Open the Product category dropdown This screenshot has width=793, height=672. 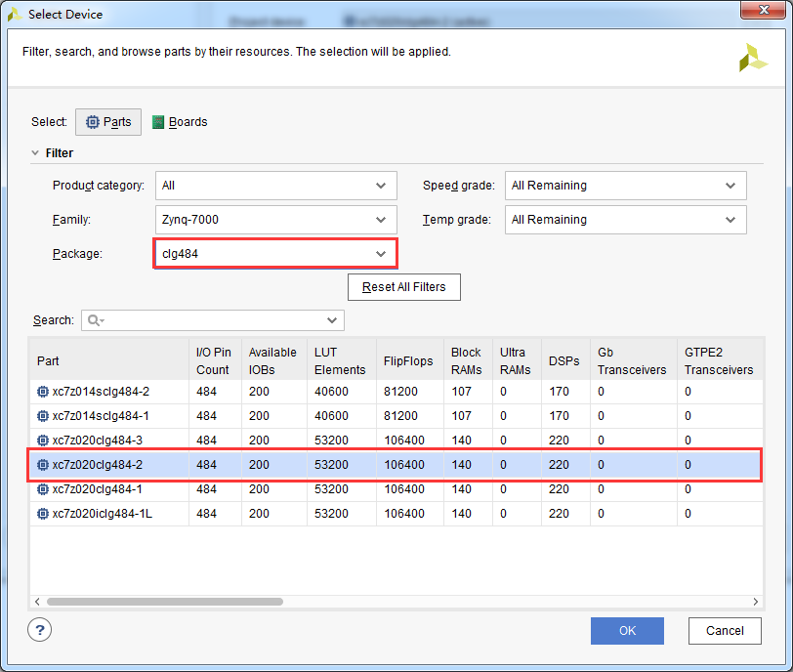coord(276,186)
